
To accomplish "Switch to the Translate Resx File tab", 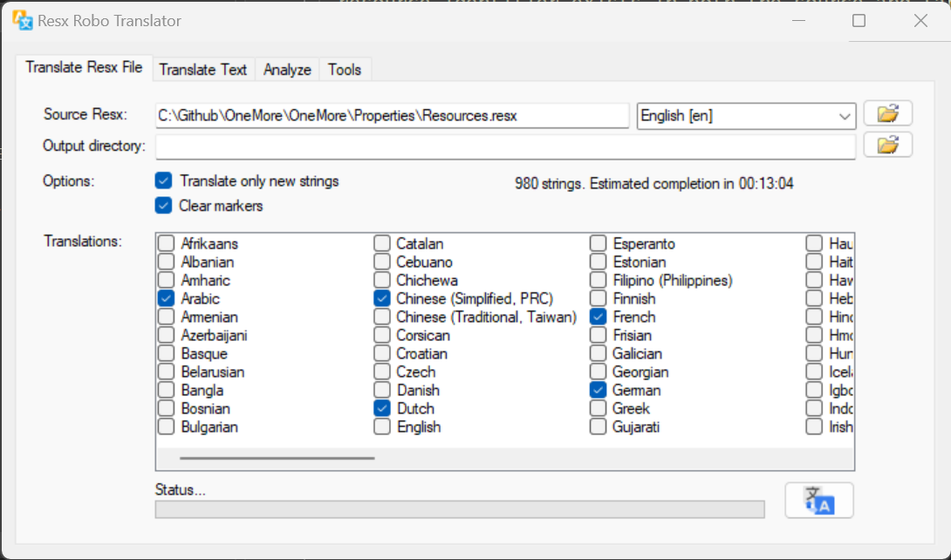I will click(84, 67).
